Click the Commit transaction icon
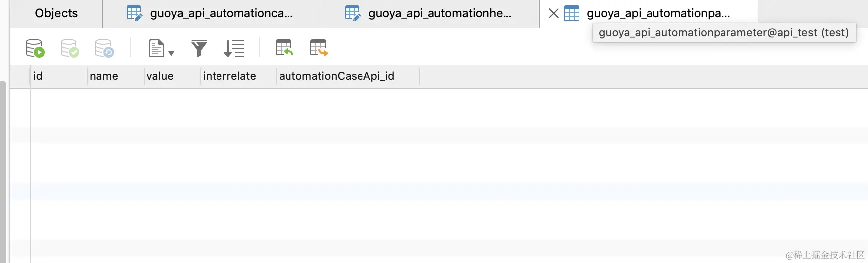The width and height of the screenshot is (868, 263). 70,48
